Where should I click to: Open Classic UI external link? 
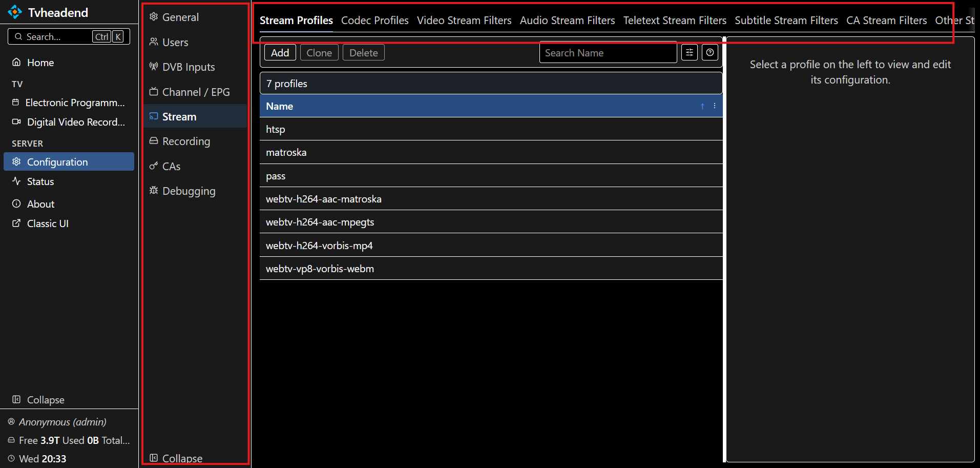[x=69, y=223]
